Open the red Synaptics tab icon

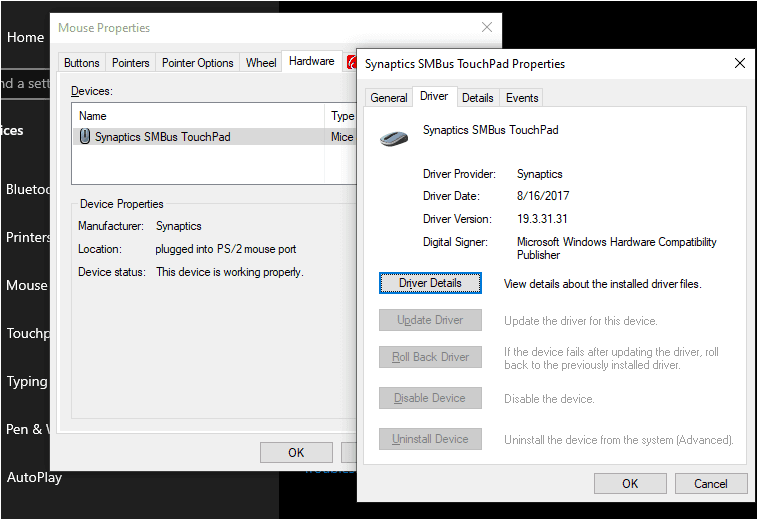coord(351,62)
